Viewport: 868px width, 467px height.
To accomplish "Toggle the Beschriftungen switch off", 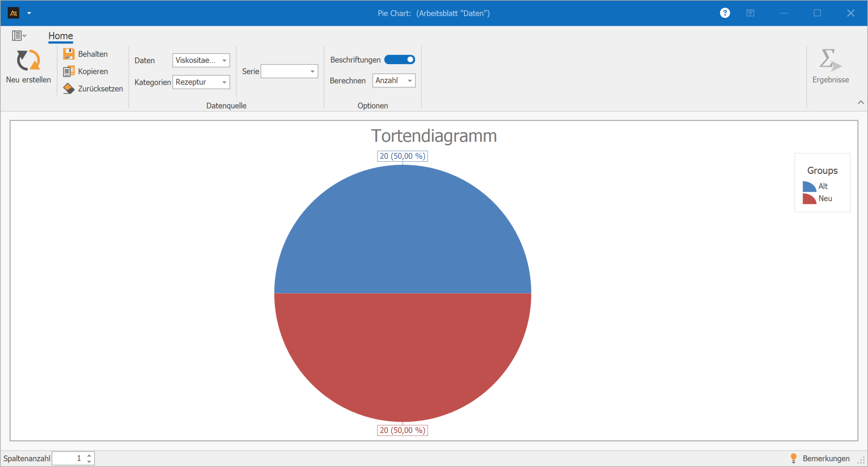I will 399,60.
